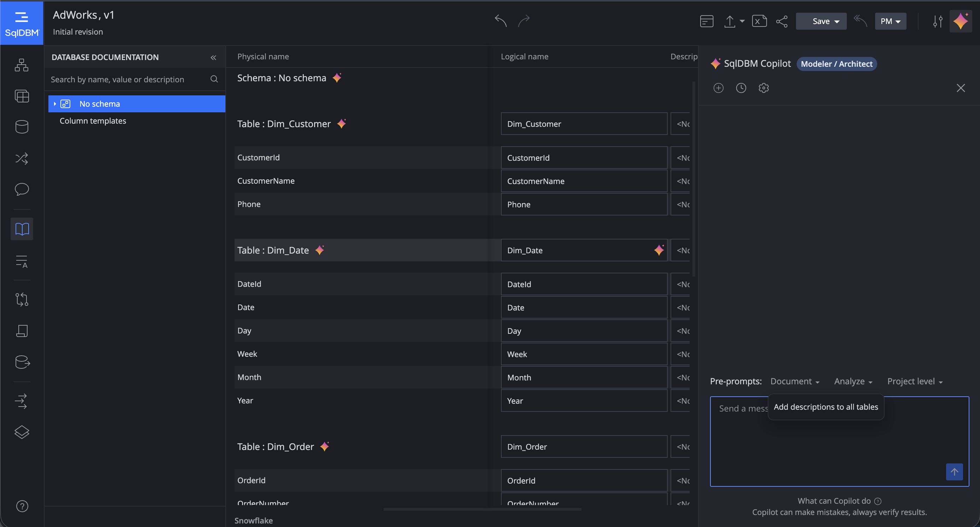Image resolution: width=980 pixels, height=527 pixels.
Task: Open the Analyze pre-prompts dropdown
Action: tap(853, 381)
